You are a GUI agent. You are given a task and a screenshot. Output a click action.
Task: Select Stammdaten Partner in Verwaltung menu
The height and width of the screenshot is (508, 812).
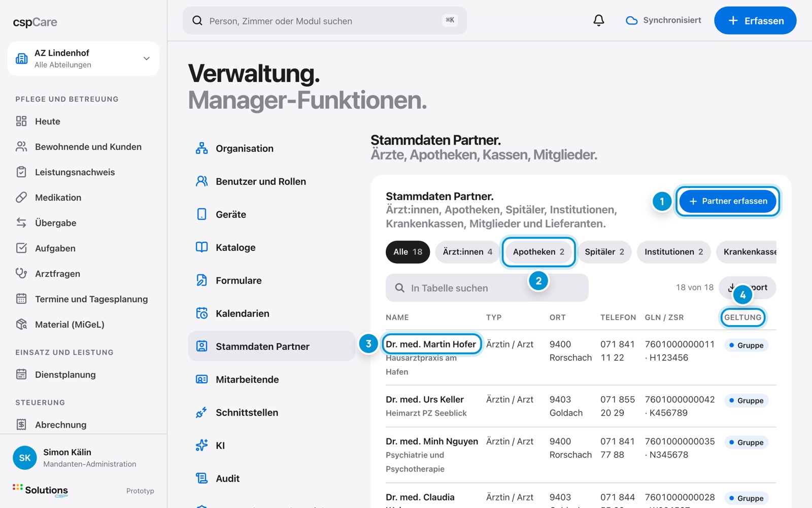[272, 346]
